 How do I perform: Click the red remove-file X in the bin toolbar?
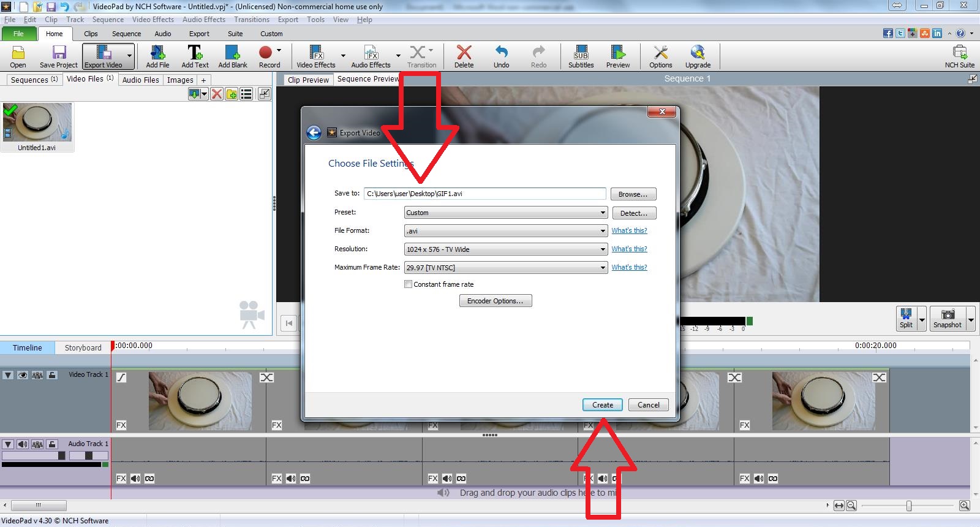click(216, 94)
